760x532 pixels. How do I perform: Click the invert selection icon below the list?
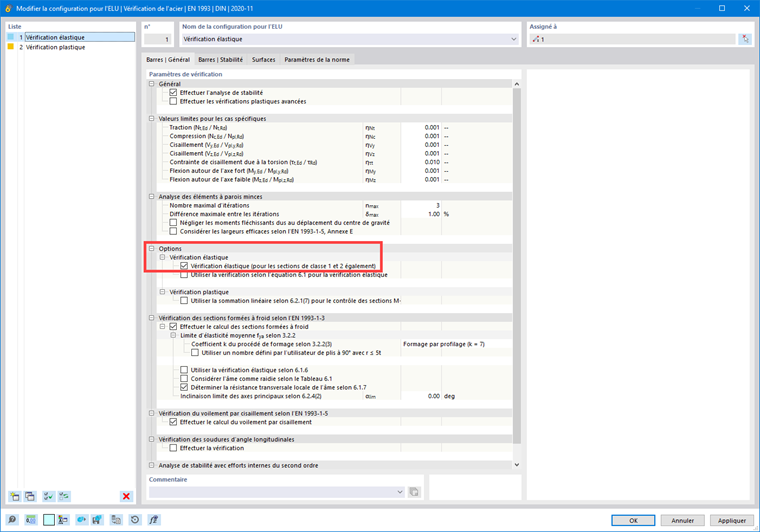pos(64,496)
